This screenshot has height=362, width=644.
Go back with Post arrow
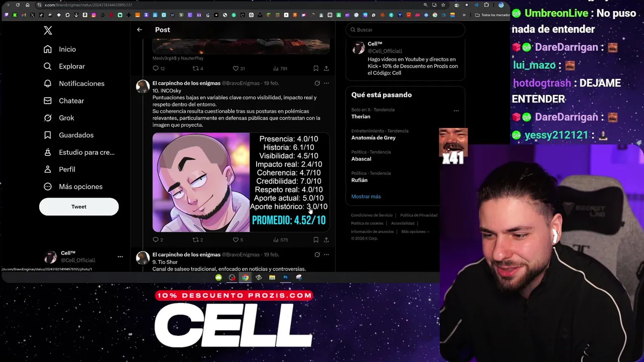(139, 30)
